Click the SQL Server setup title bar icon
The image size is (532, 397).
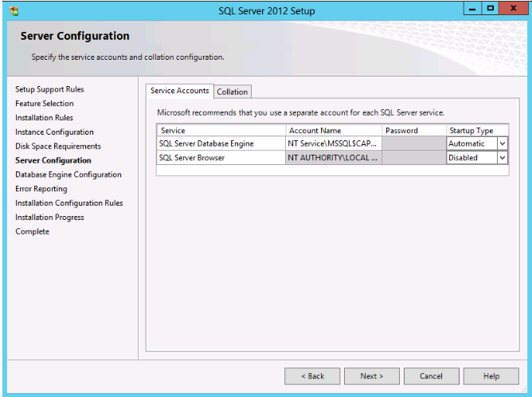[14, 11]
